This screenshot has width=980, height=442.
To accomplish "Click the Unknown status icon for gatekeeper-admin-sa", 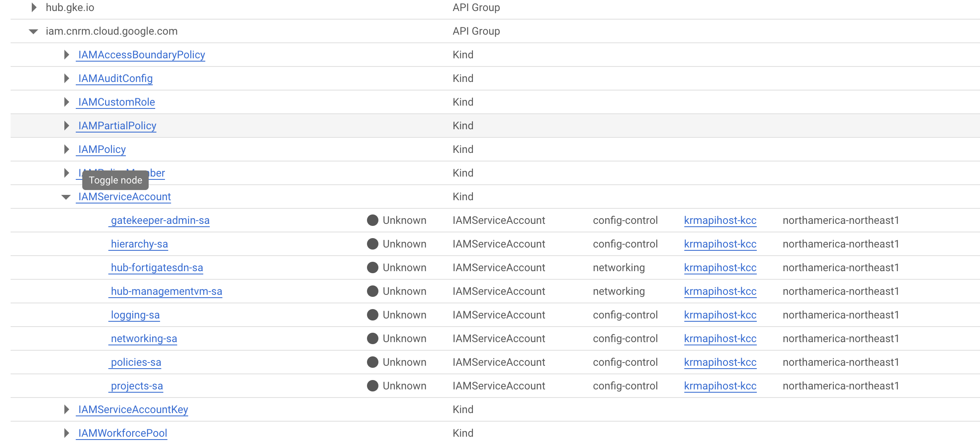I will coord(372,220).
